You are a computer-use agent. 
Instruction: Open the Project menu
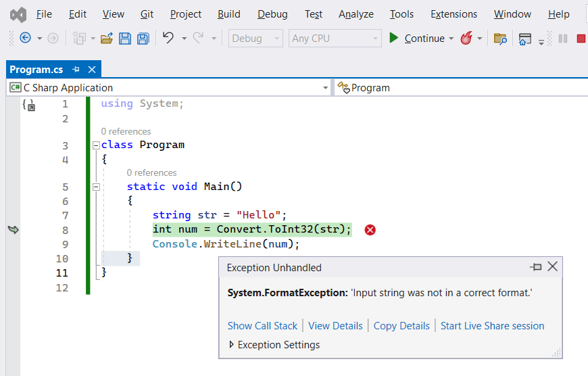point(186,14)
